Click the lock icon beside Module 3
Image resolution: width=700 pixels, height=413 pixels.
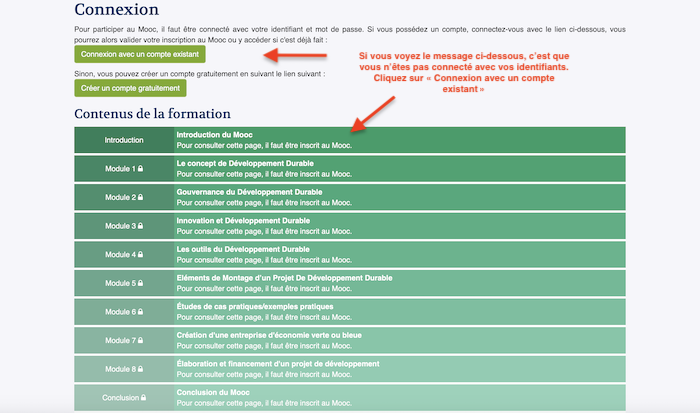(140, 225)
